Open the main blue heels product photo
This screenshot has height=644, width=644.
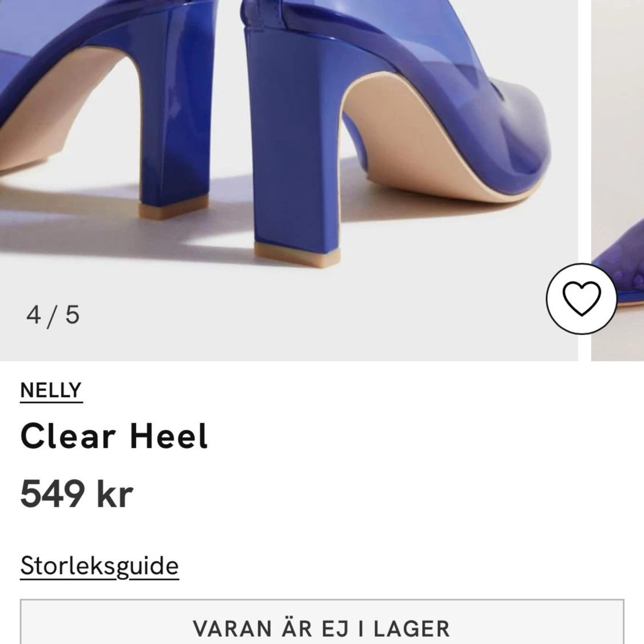289,180
